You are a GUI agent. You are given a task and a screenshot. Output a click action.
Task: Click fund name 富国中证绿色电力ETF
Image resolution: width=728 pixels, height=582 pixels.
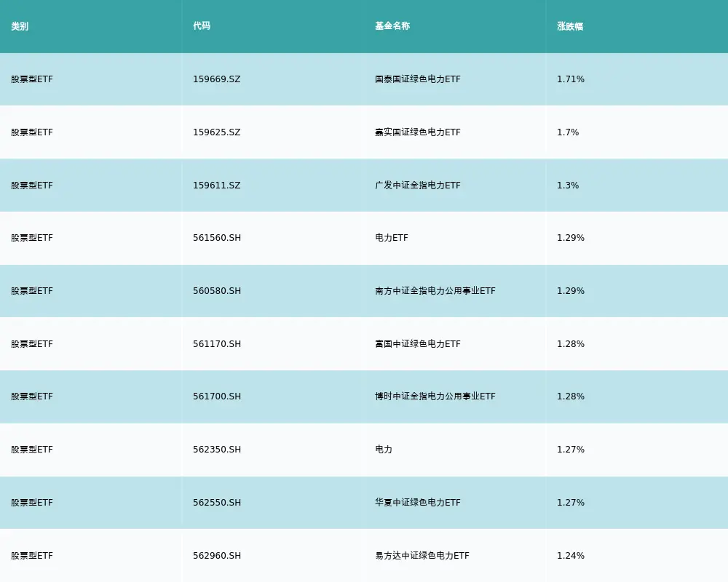[418, 344]
